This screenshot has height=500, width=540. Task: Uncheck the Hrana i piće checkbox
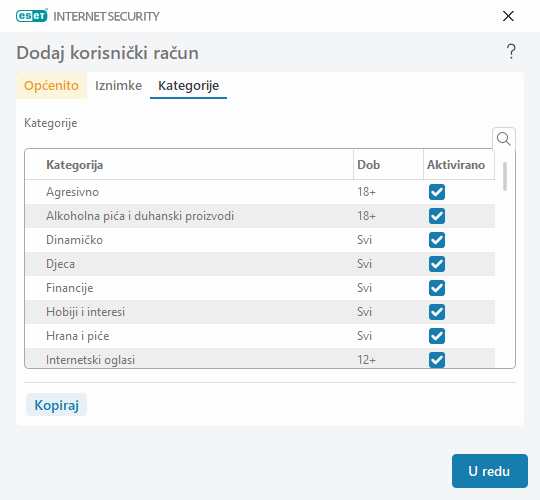(437, 336)
